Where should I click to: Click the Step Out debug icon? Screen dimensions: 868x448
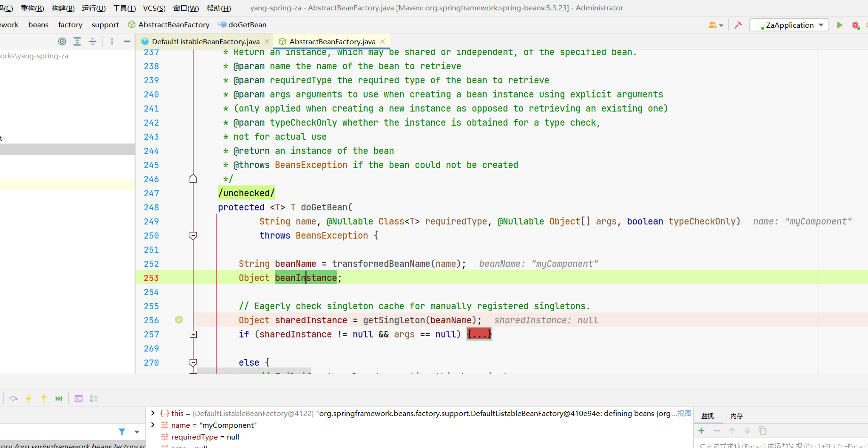point(44,399)
